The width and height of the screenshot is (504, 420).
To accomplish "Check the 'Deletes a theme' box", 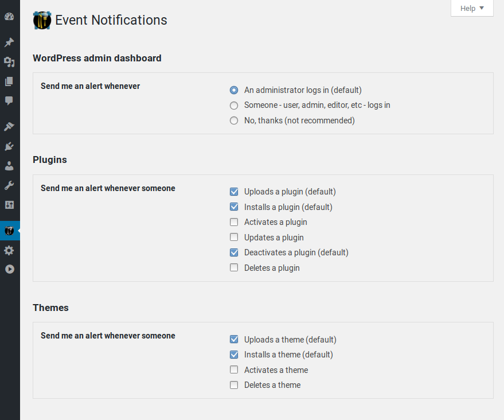I will [234, 385].
